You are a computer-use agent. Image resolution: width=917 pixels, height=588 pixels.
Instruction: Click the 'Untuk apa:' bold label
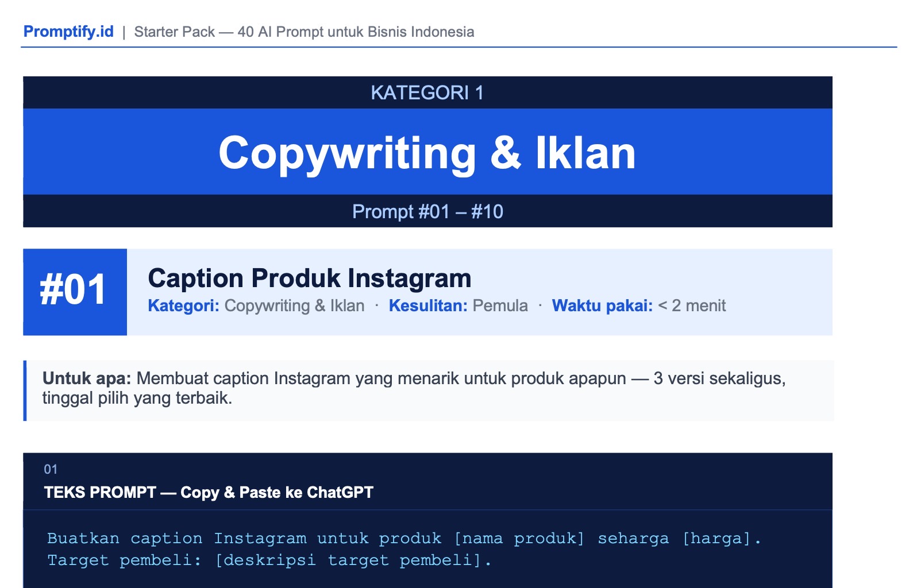[x=87, y=378]
